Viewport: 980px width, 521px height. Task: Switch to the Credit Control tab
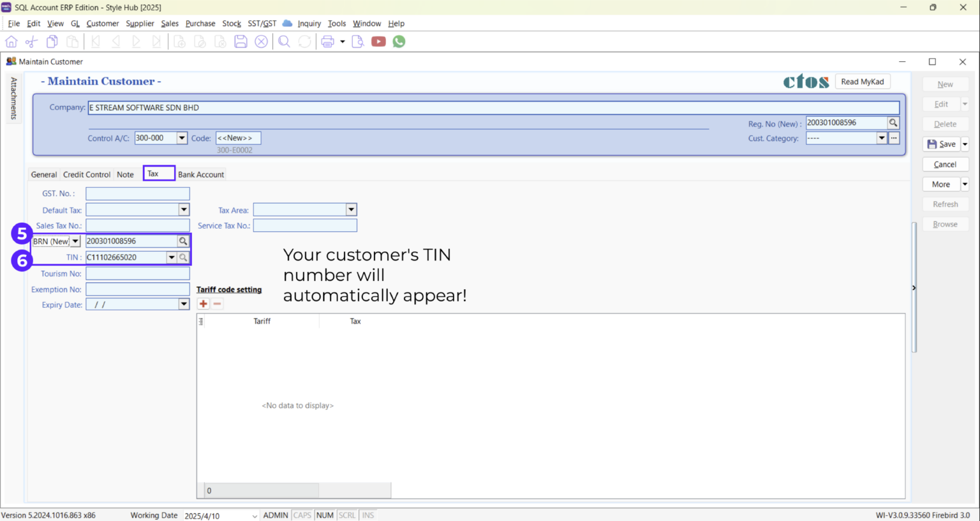(86, 174)
